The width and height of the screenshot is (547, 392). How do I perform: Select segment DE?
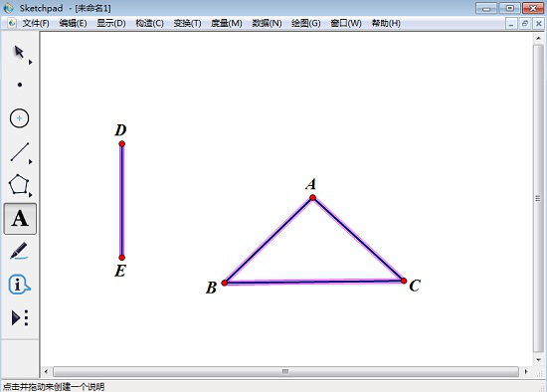coord(121,201)
